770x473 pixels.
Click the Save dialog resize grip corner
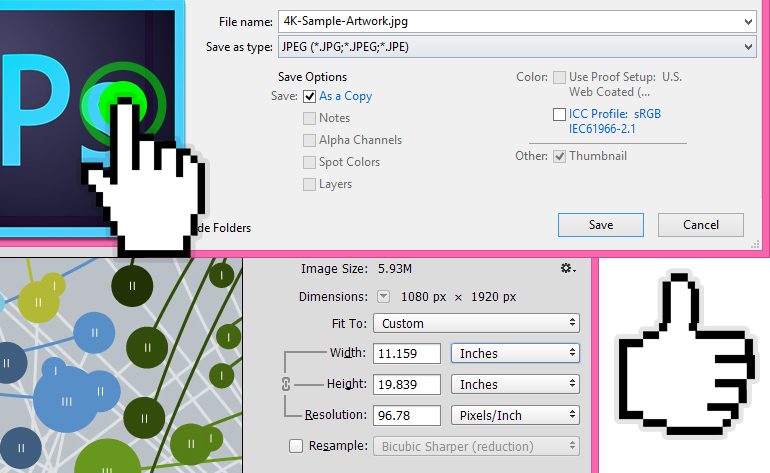coord(755,245)
